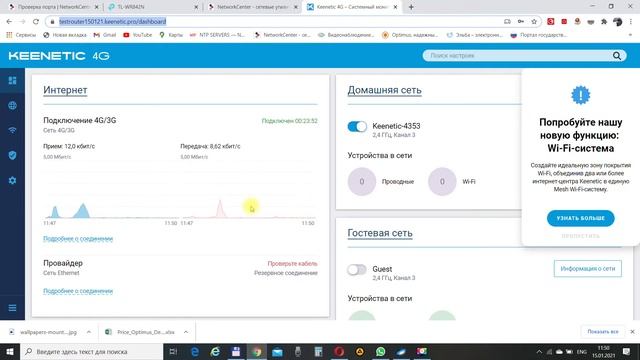This screenshot has width=640, height=360.
Task: Open Домашняя сеть heading link
Action: click(384, 90)
